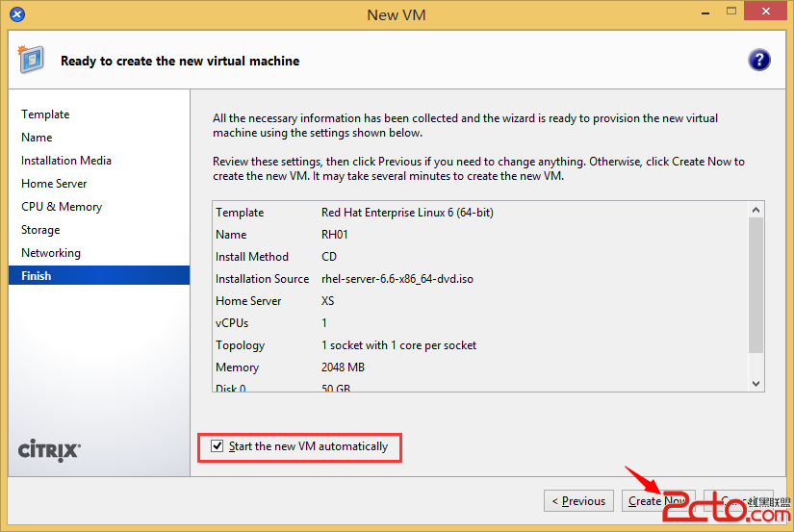
Task: Select the highlighted Finish step
Action: 99,275
